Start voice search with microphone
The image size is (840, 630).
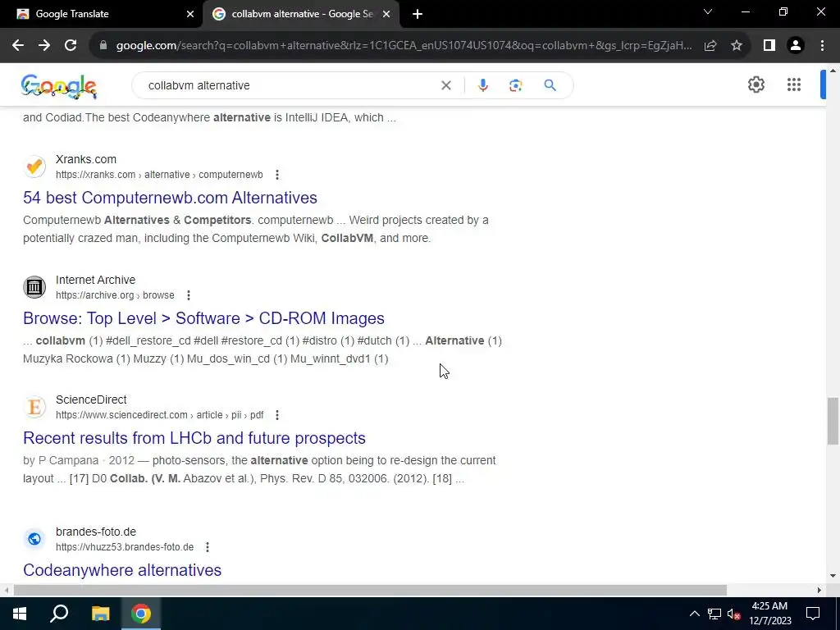click(482, 85)
